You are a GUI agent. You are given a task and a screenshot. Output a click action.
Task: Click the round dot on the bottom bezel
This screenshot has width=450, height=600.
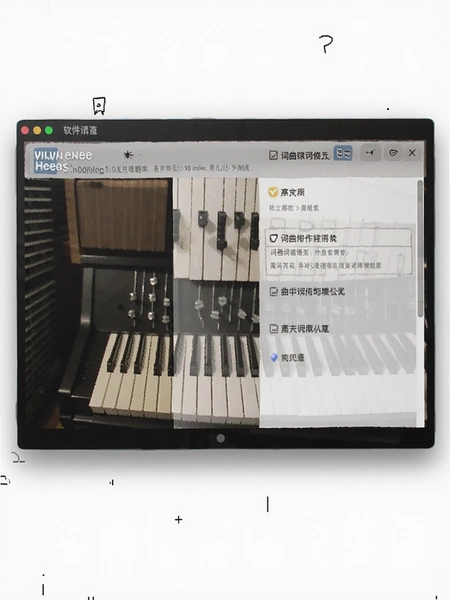click(221, 439)
